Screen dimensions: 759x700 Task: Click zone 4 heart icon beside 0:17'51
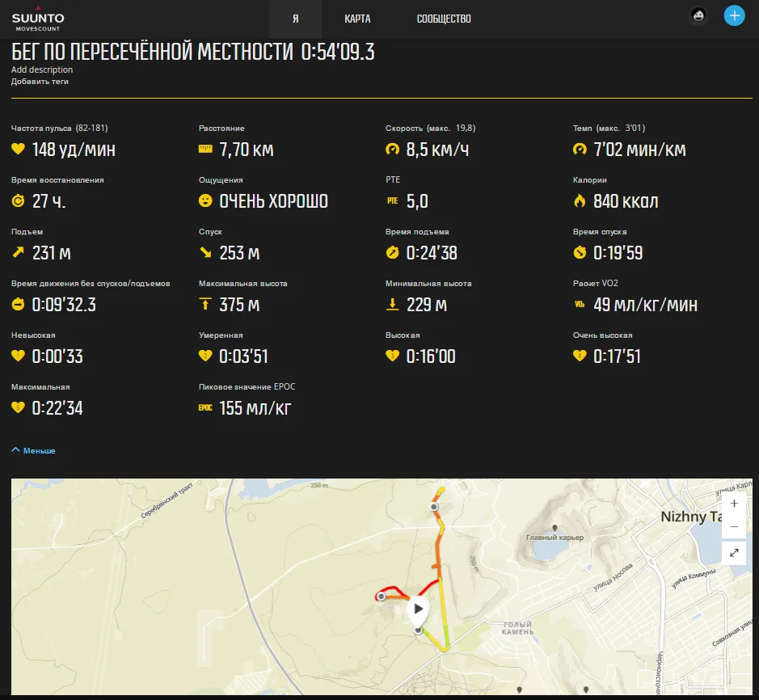click(580, 356)
